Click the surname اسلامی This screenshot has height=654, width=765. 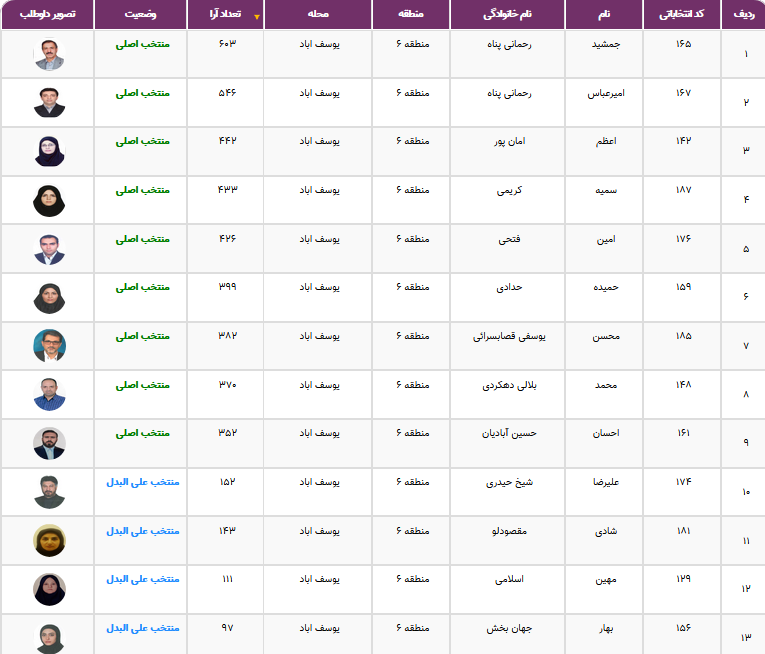[x=509, y=579]
